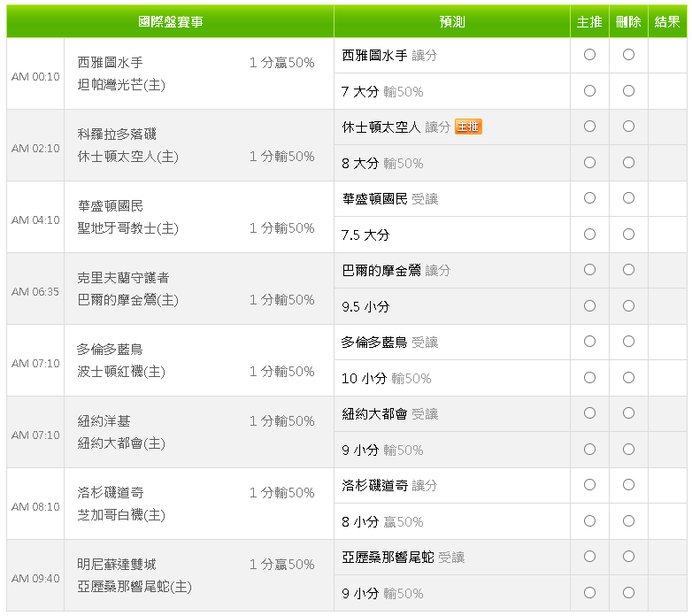Select 刪除 radio for 華盛頓國民 受讓

628,198
